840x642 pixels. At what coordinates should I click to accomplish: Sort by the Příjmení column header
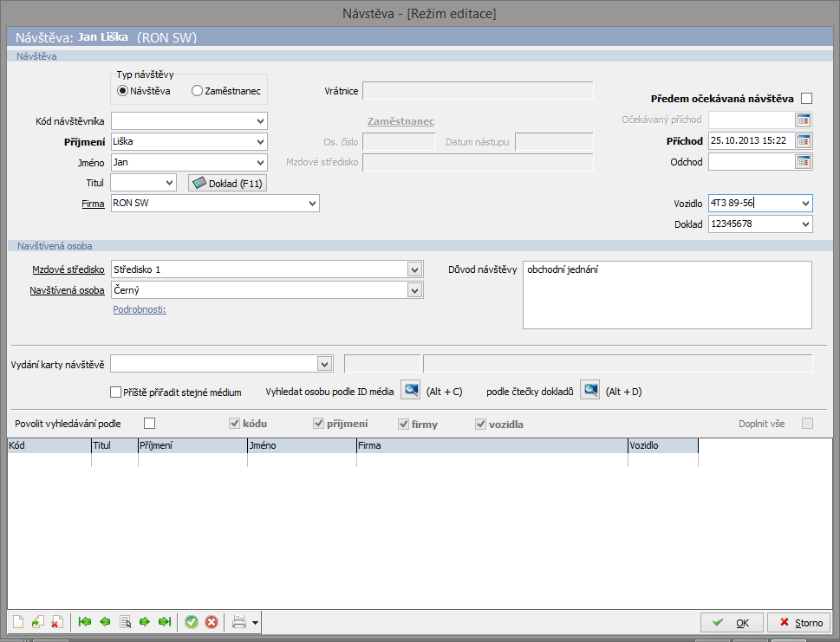click(x=192, y=445)
